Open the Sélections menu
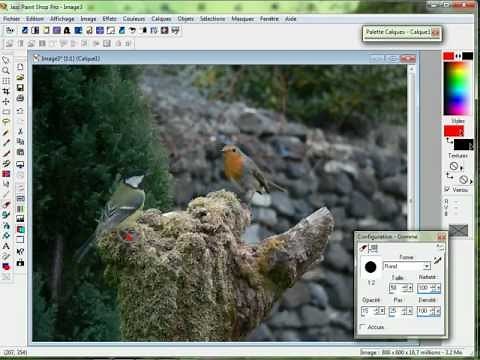 pos(212,19)
